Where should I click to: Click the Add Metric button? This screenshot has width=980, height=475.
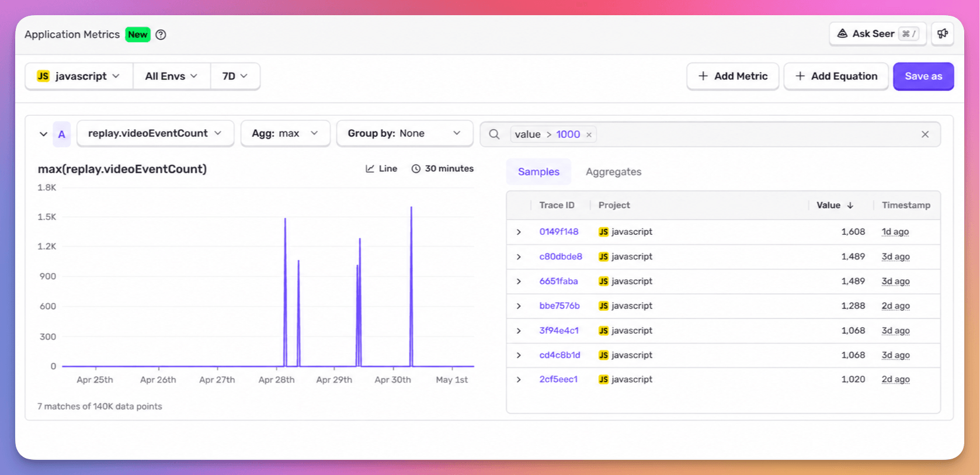pos(733,76)
